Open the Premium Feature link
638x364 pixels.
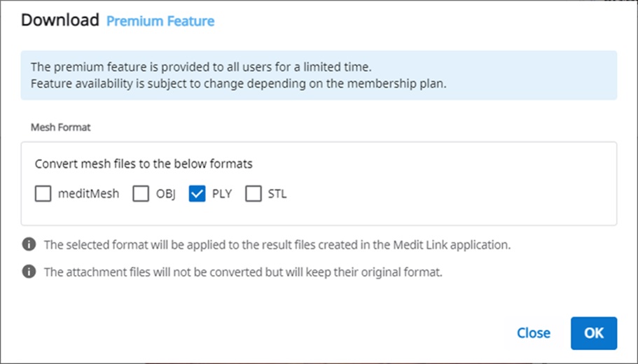[x=160, y=21]
